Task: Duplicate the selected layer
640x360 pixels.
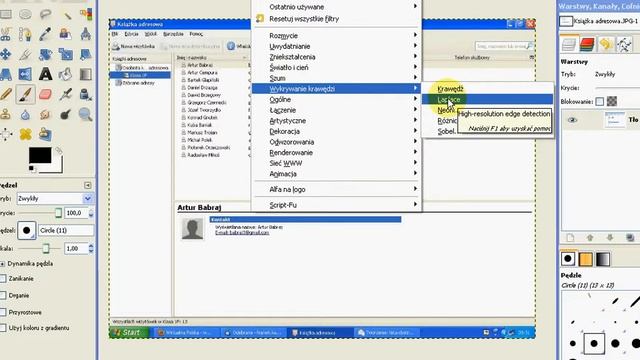Action: (x=630, y=238)
